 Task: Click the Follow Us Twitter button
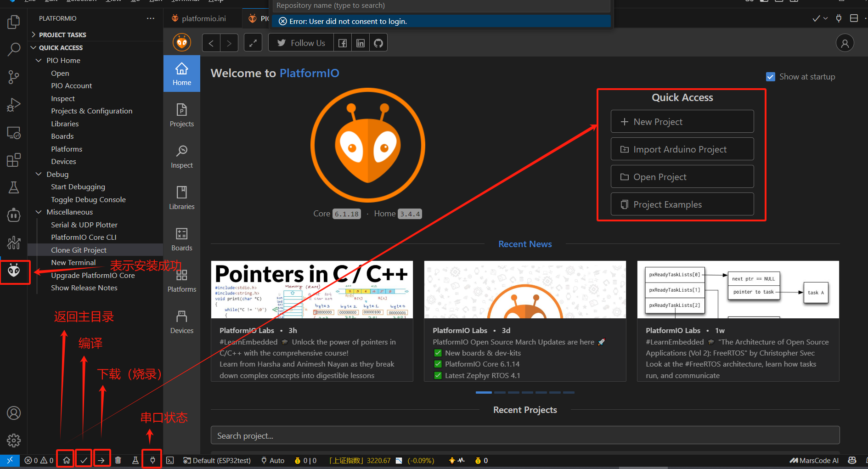point(301,43)
